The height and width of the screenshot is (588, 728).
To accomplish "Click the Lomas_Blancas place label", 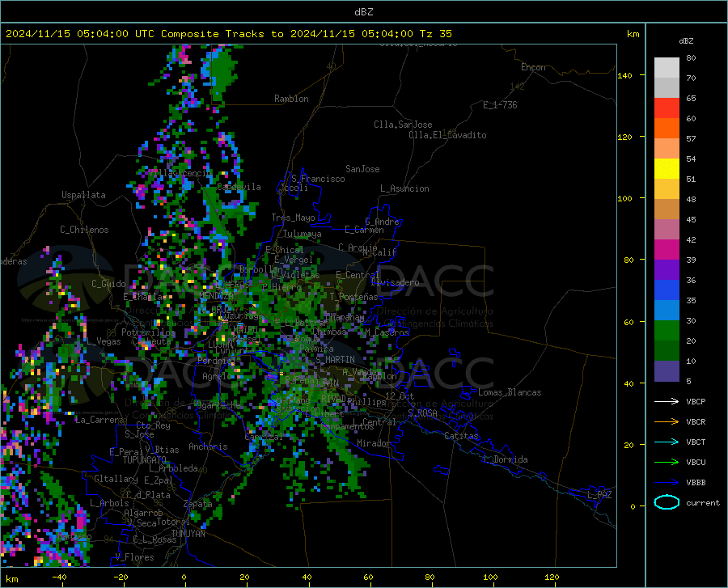I will pyautogui.click(x=510, y=392).
